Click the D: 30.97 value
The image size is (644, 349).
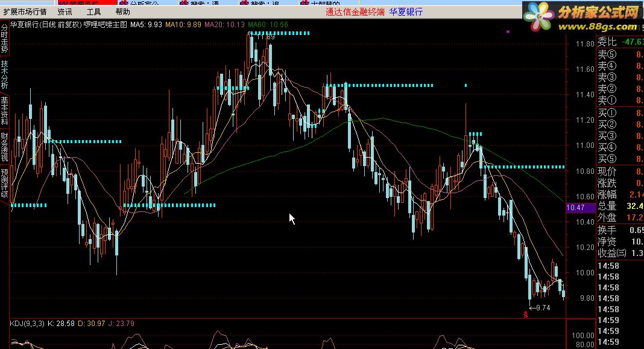coord(92,324)
